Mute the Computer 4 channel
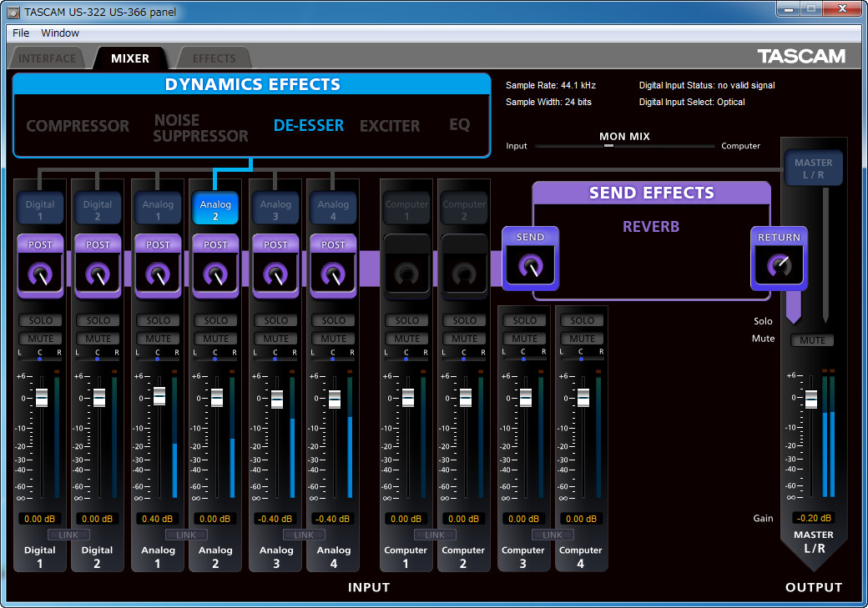Image resolution: width=868 pixels, height=608 pixels. point(582,339)
